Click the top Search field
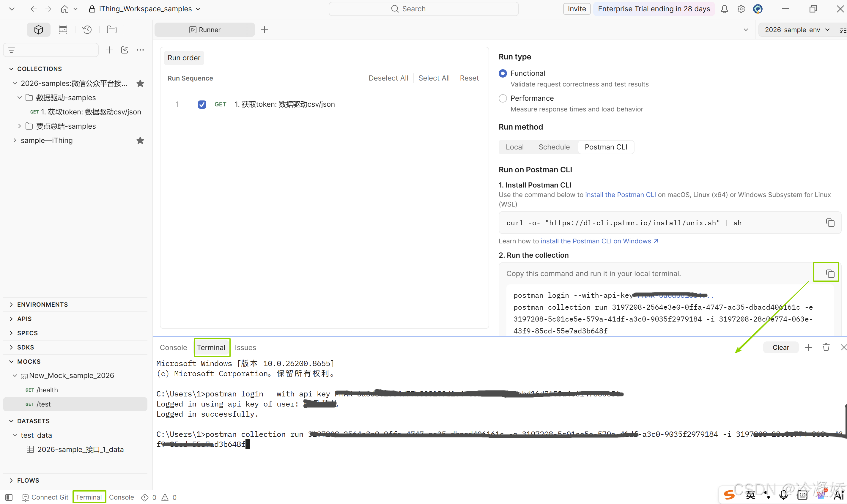 point(423,9)
